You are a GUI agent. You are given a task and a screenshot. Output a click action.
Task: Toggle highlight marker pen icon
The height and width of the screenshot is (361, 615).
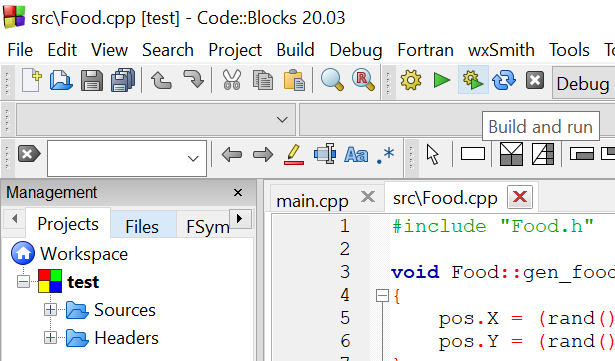(294, 154)
